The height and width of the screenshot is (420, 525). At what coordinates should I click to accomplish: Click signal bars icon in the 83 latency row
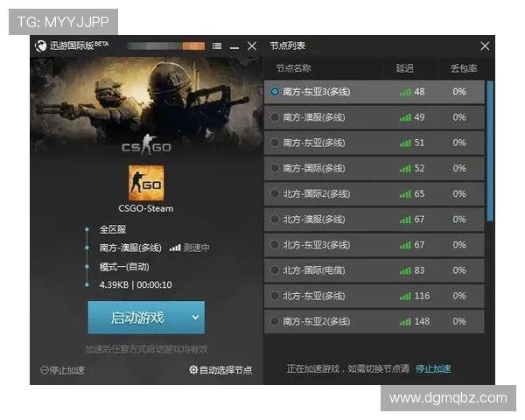point(405,271)
